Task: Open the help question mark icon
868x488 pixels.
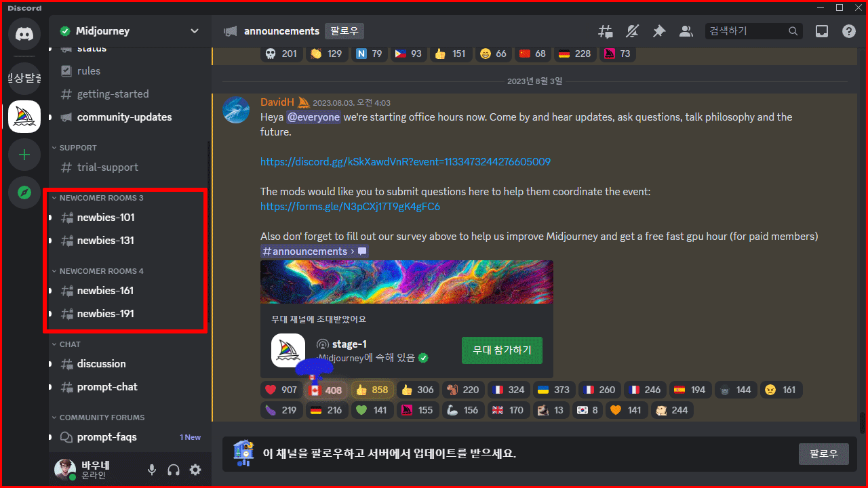Action: click(849, 31)
